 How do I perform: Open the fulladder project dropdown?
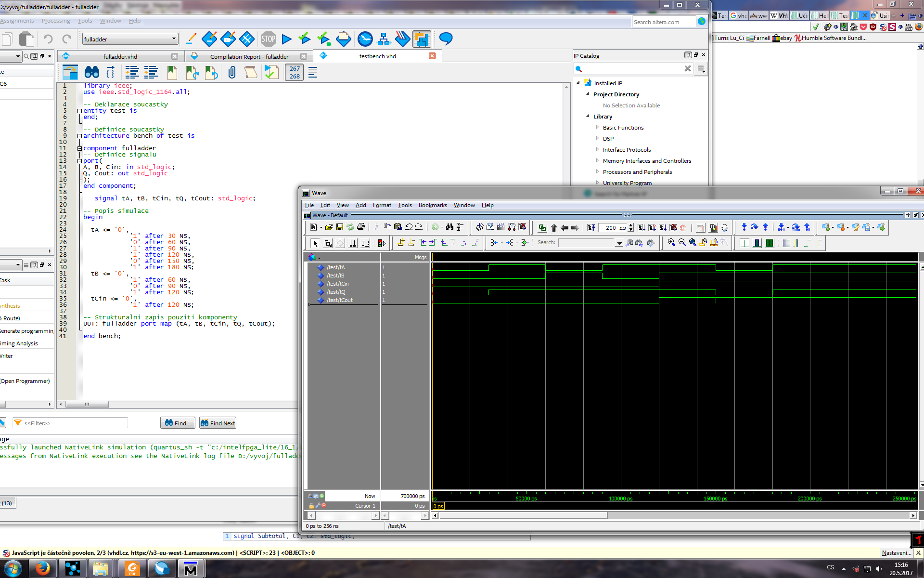174,39
